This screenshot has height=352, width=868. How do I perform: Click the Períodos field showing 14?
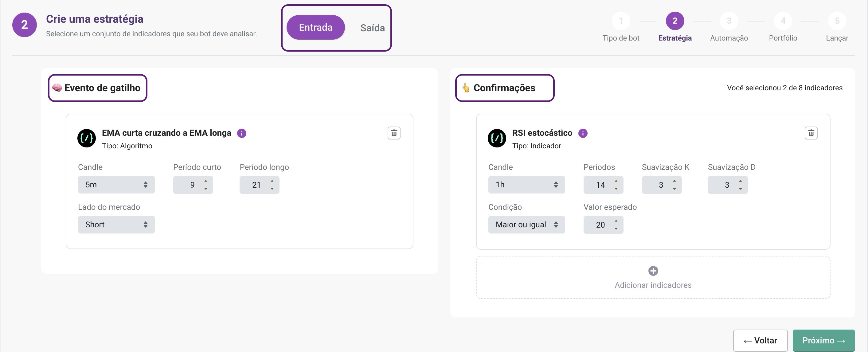tap(604, 185)
